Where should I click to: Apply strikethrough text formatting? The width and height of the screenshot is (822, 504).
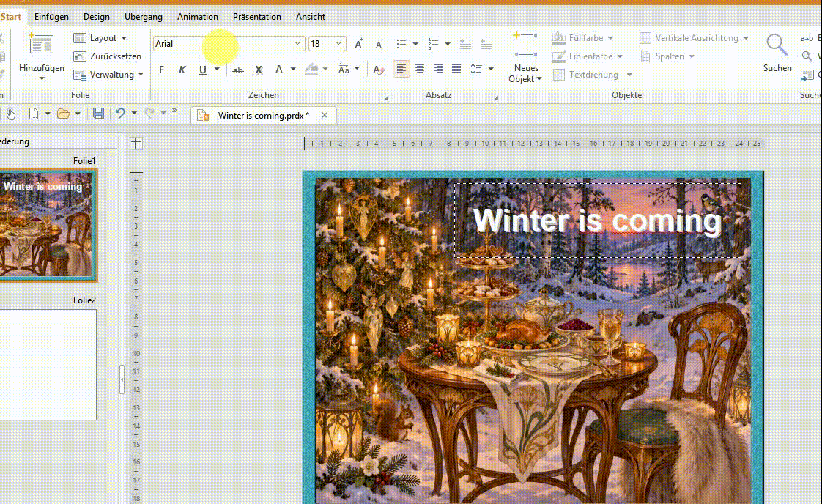238,70
